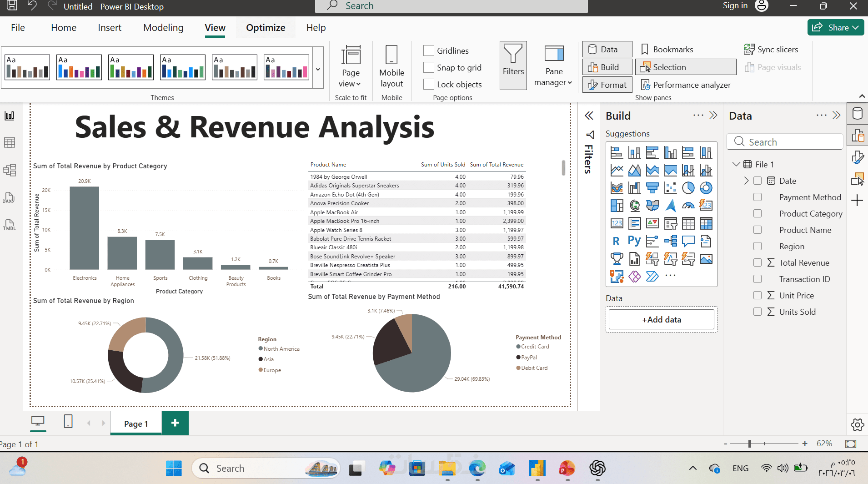The width and height of the screenshot is (868, 484).
Task: Check the Lock objects option
Action: click(x=429, y=84)
